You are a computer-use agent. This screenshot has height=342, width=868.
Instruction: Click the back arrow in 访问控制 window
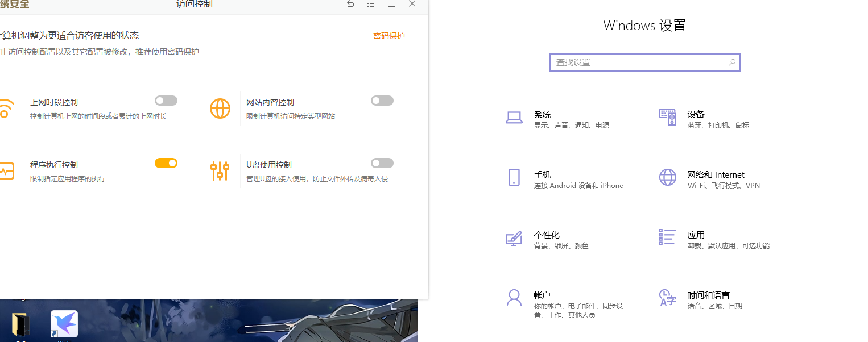pos(350,4)
